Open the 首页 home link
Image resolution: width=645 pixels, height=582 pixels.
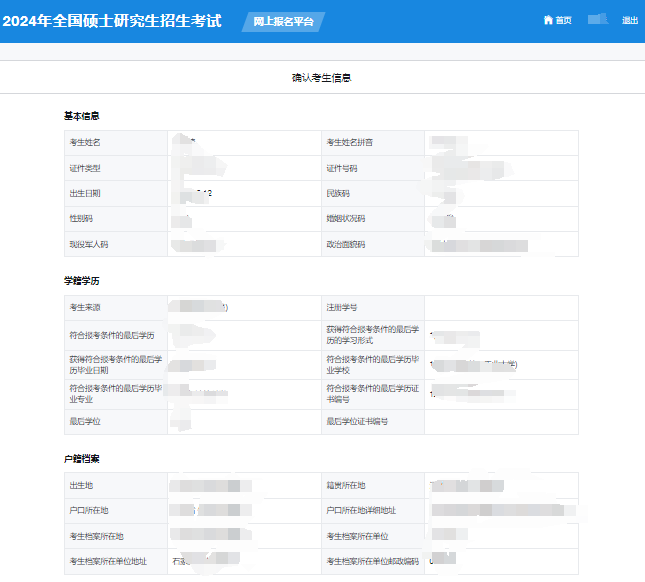click(564, 20)
